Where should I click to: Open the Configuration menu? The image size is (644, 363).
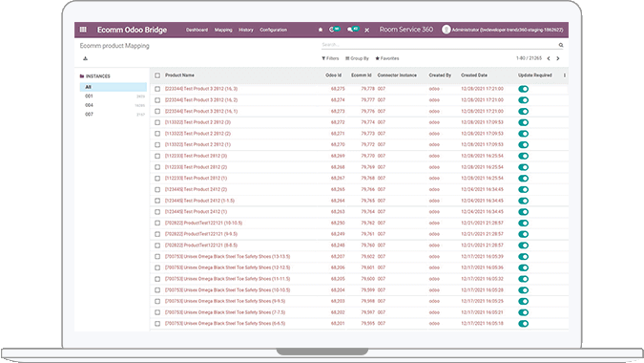273,30
